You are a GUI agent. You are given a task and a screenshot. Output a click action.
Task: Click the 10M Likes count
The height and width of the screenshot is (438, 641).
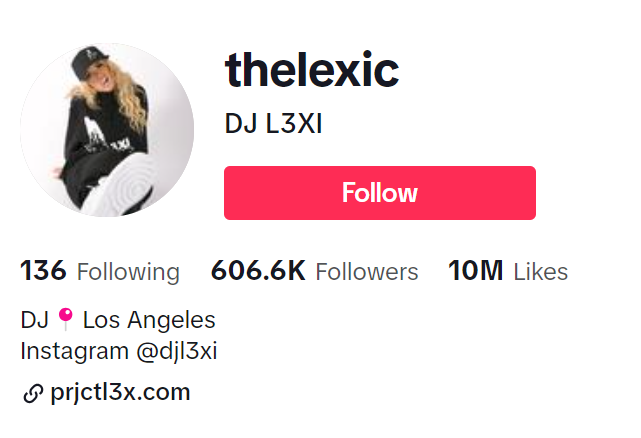pyautogui.click(x=508, y=271)
